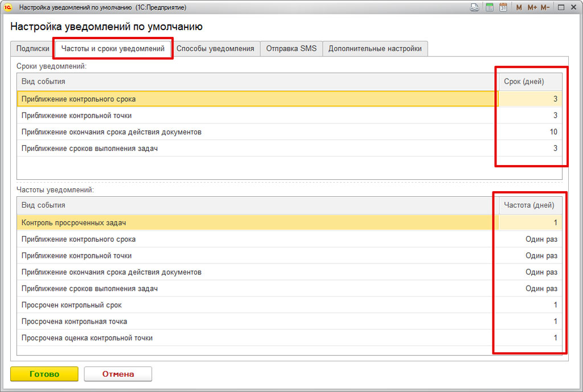Click the print icon in the title bar
This screenshot has width=583, height=392.
(x=474, y=7)
